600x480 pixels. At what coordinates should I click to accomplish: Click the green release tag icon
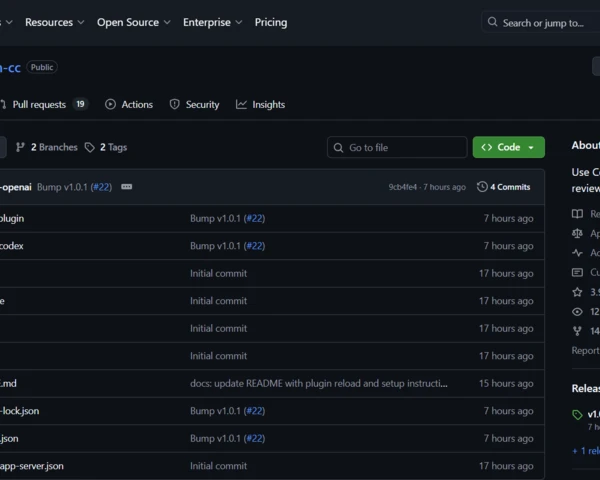tap(577, 414)
